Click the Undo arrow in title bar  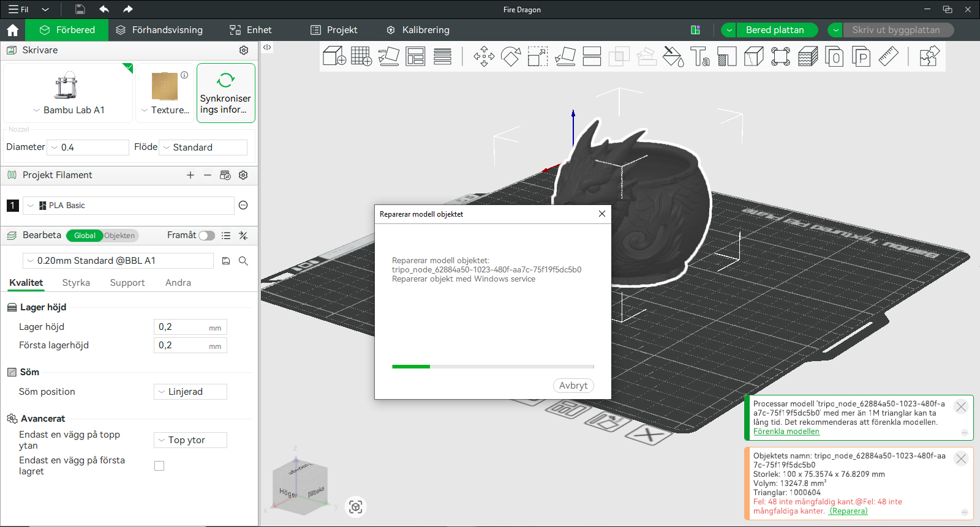point(104,9)
